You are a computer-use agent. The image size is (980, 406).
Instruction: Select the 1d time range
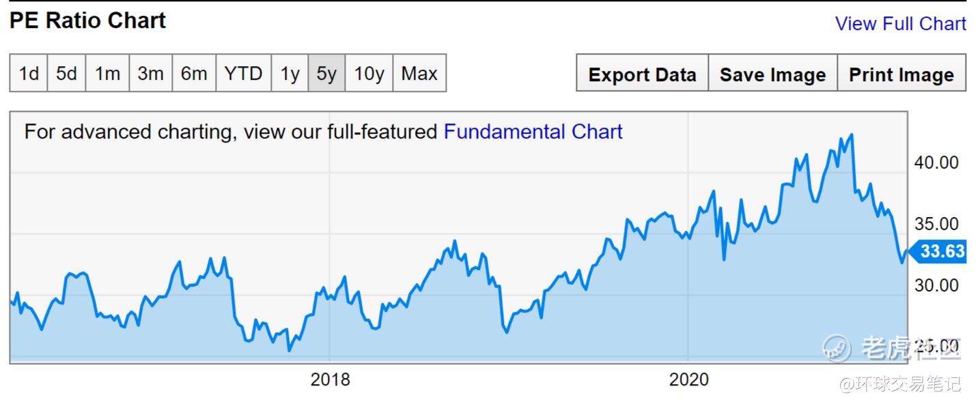tap(29, 73)
